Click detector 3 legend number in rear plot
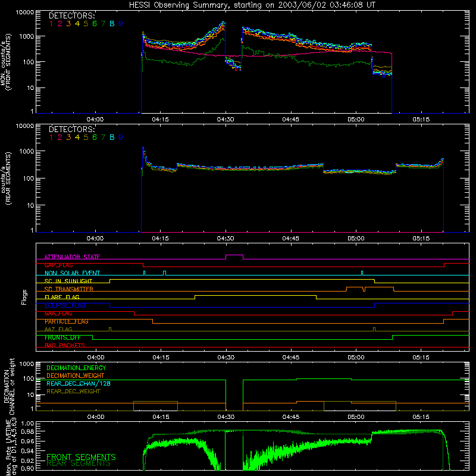Image resolution: width=476 pixels, height=476 pixels. (68, 137)
